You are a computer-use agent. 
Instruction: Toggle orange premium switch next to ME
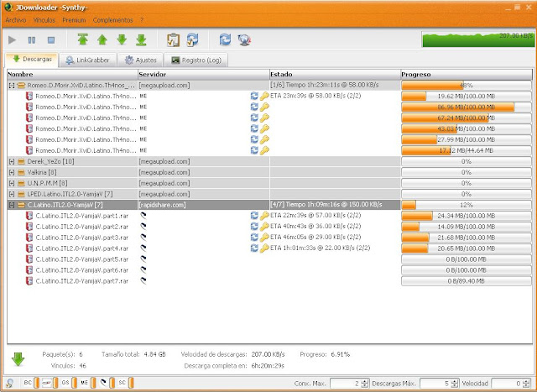coord(93,383)
